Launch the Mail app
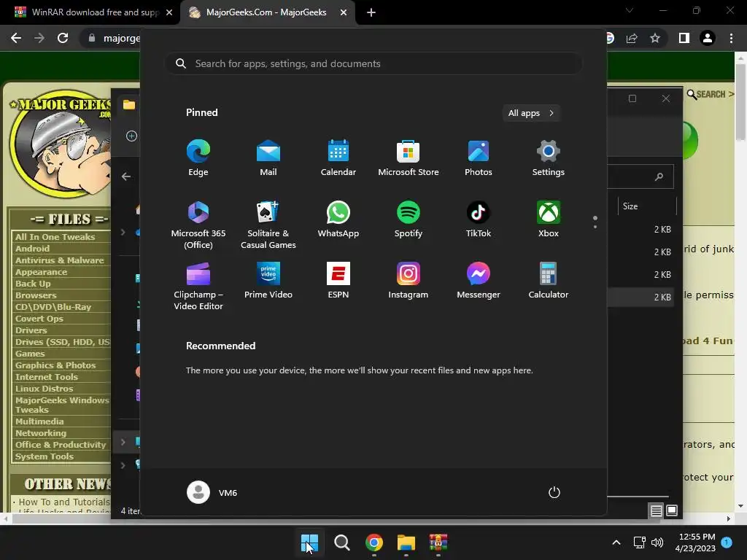Screen dimensions: 747x560 [x=268, y=157]
